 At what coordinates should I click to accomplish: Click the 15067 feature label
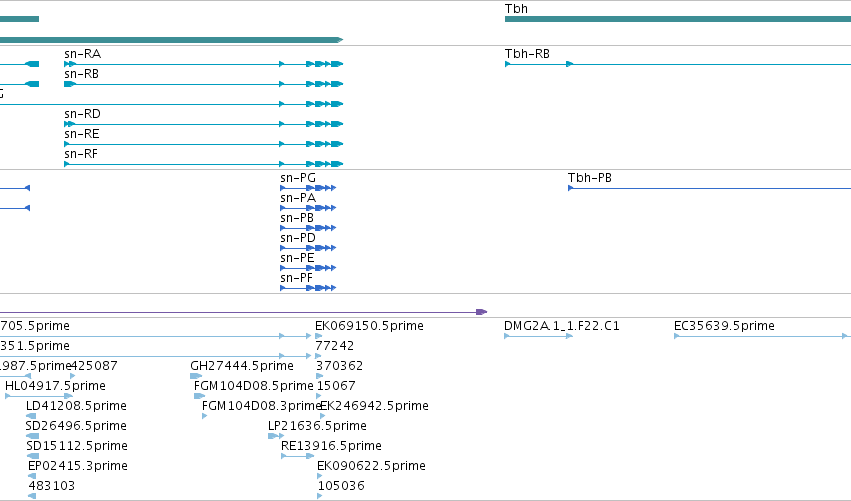click(336, 386)
